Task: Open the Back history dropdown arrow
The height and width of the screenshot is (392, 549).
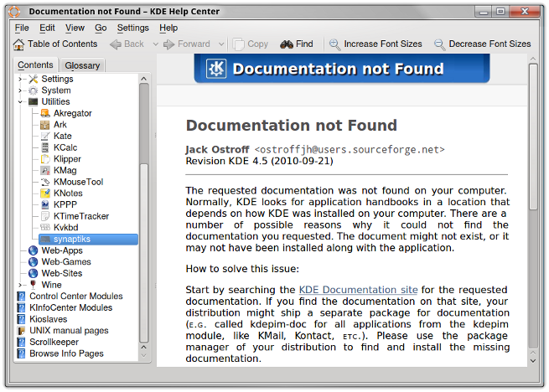Action: 156,44
